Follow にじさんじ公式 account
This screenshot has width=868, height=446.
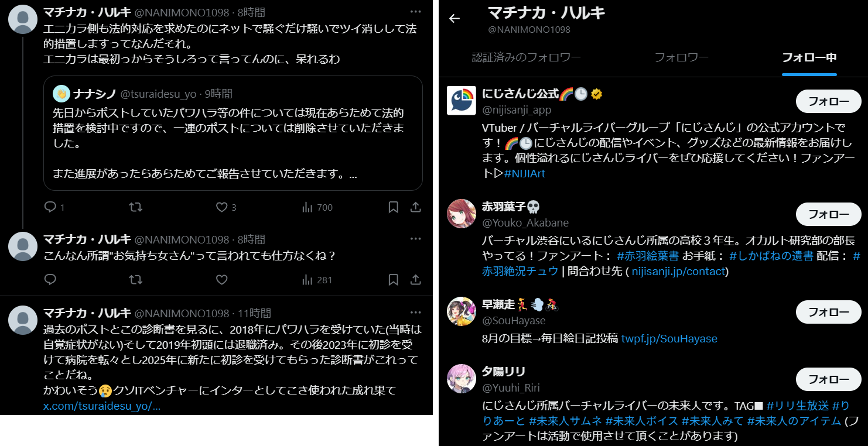tap(829, 101)
